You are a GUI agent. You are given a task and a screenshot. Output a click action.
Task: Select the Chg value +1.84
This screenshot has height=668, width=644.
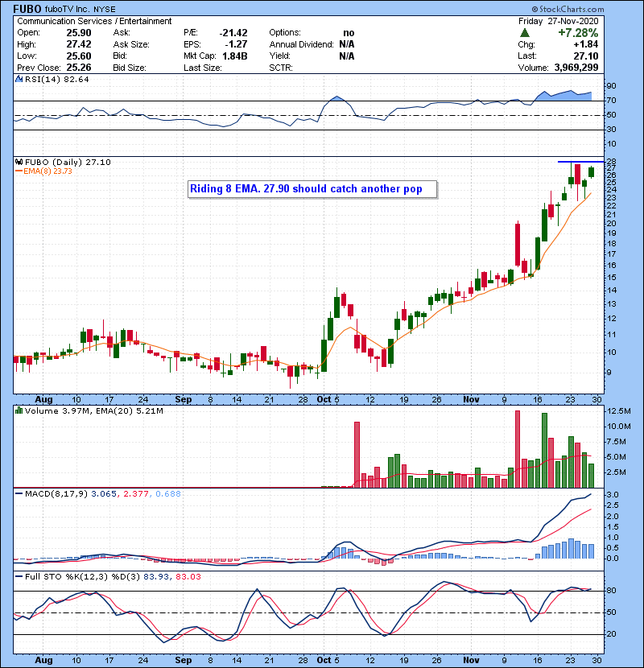[585, 44]
